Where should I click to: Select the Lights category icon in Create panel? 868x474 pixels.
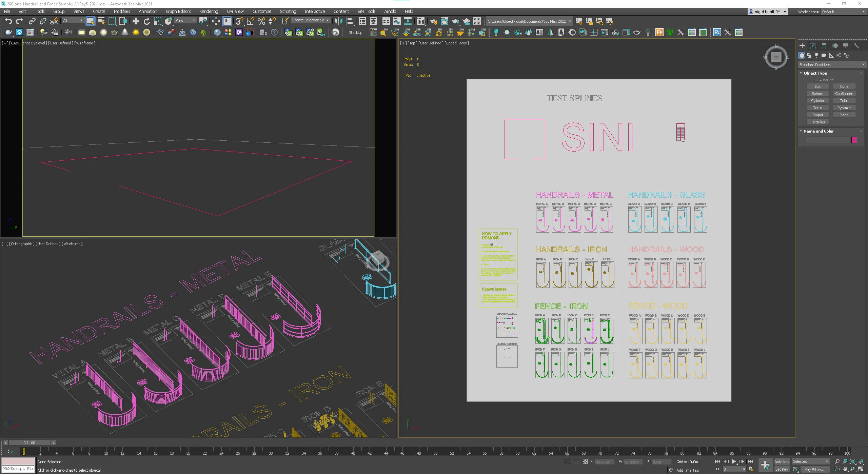[816, 55]
